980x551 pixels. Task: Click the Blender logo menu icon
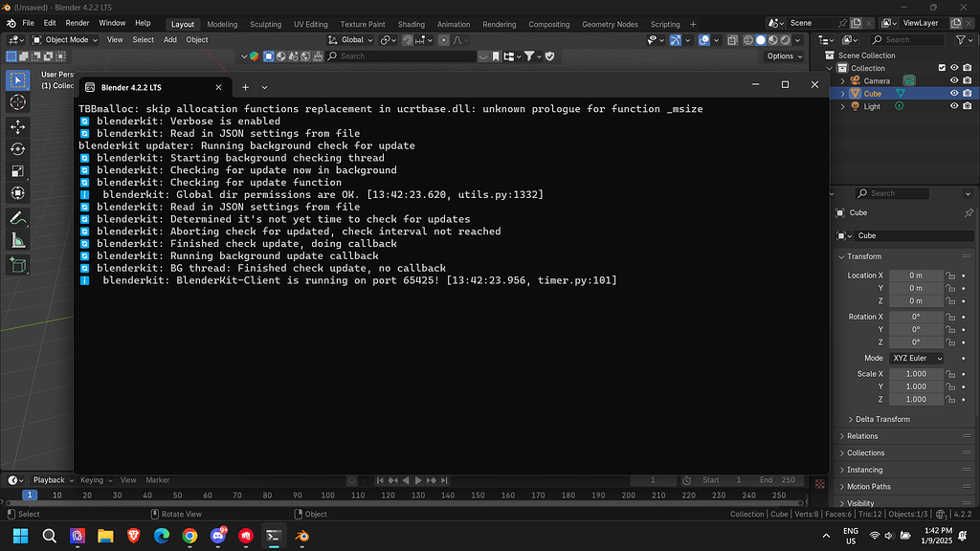[11, 23]
